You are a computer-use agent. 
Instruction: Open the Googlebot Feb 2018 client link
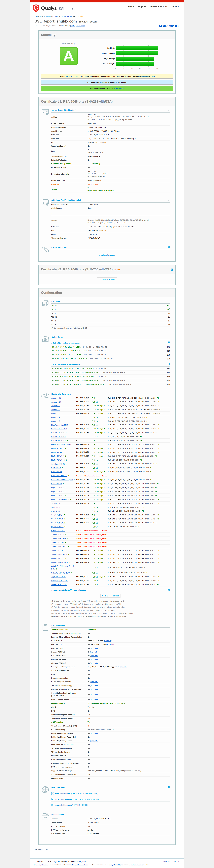(59, 464)
